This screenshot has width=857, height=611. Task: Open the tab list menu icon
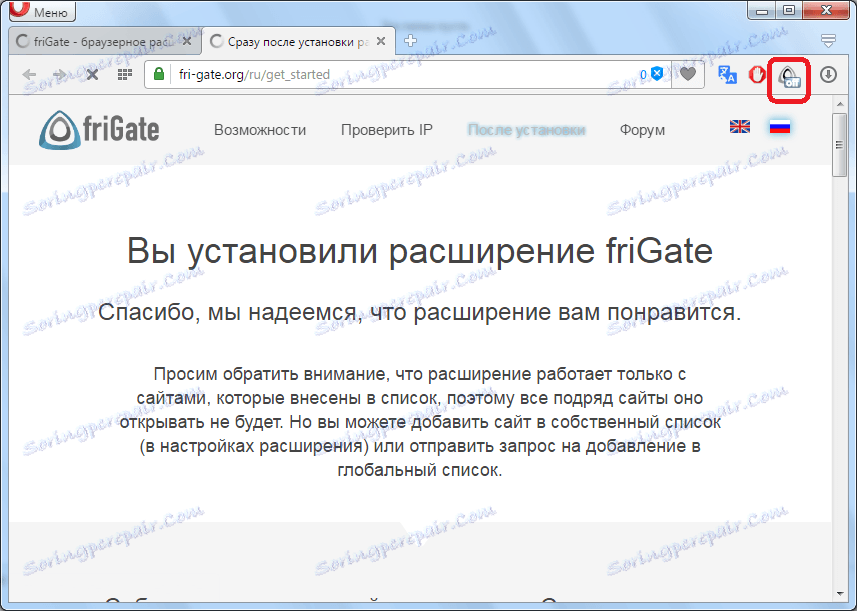pyautogui.click(x=829, y=40)
